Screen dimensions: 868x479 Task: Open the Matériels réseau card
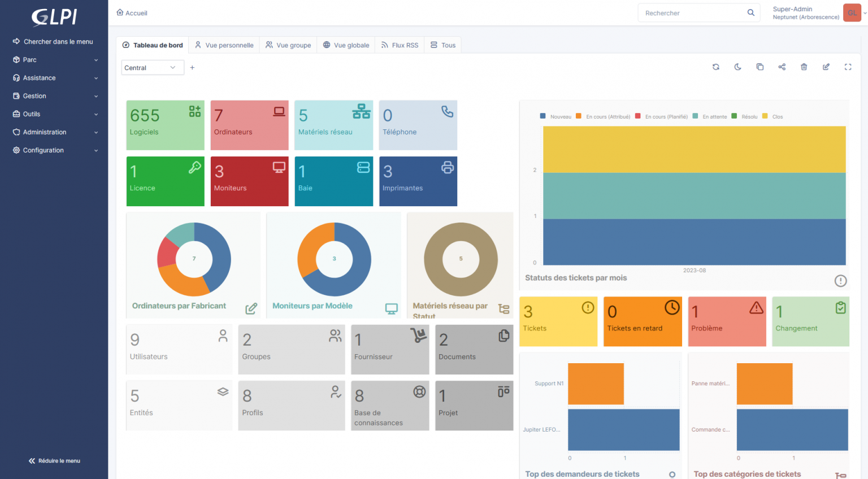[x=334, y=125]
